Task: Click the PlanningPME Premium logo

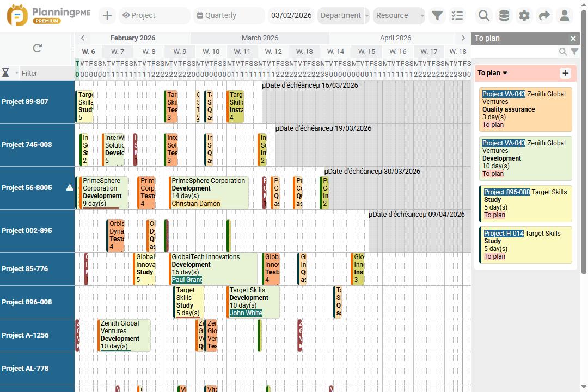Action: point(49,15)
